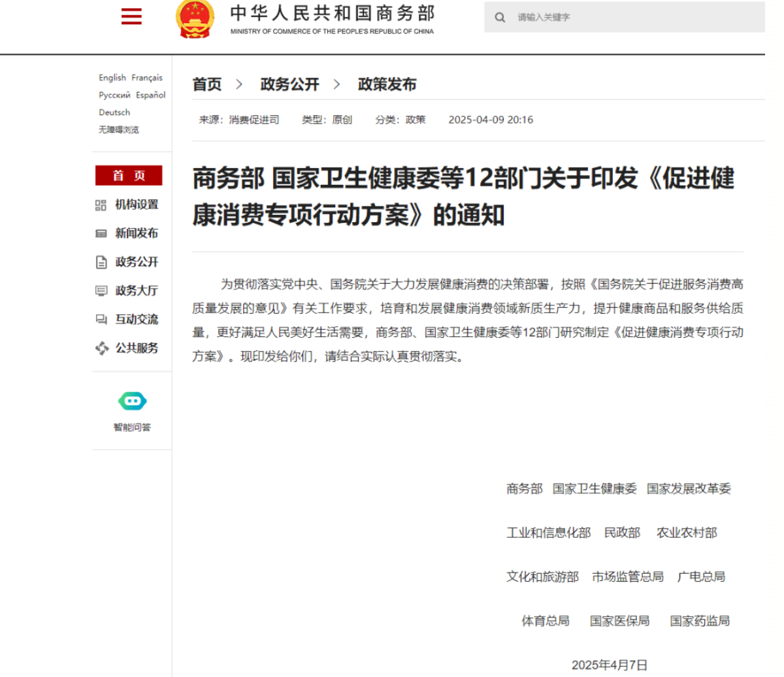784x677 pixels.
Task: Open the 智能问答 robot assistant icon
Action: [x=131, y=400]
